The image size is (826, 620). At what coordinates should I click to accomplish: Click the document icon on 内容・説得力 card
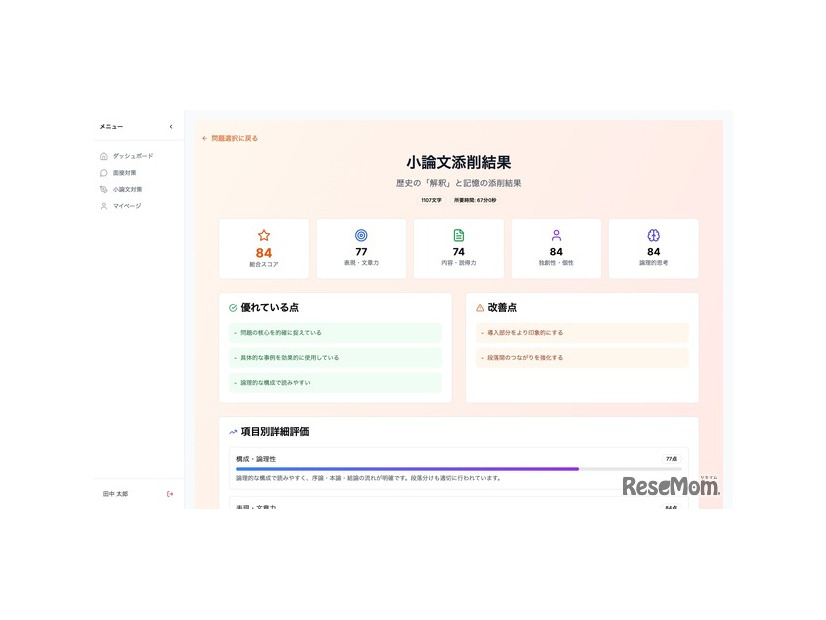459,235
